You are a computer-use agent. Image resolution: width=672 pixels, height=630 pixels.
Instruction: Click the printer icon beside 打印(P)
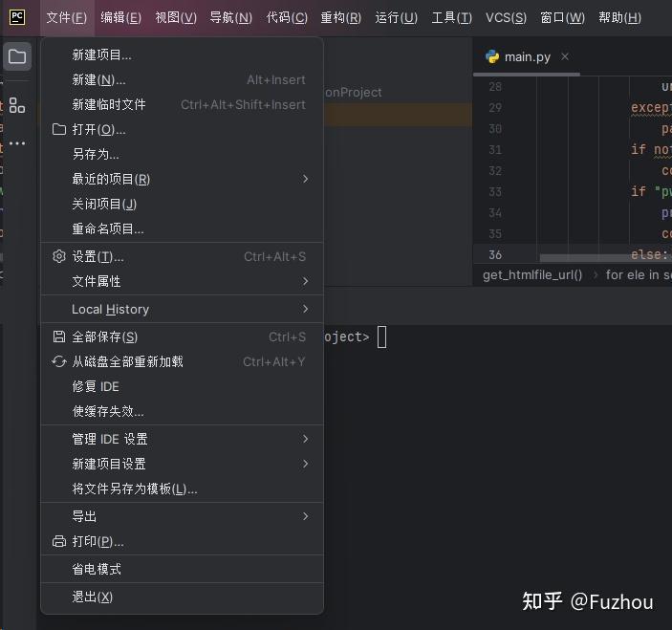59,541
